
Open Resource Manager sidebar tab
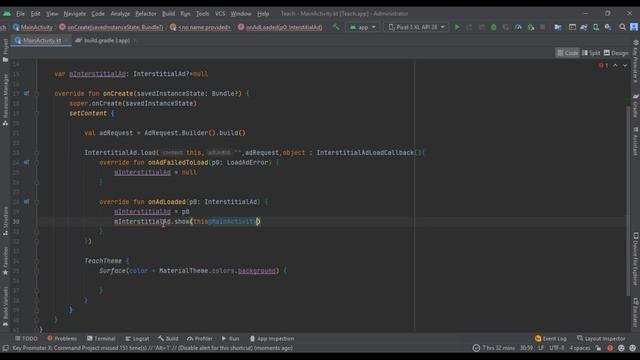(x=5, y=100)
